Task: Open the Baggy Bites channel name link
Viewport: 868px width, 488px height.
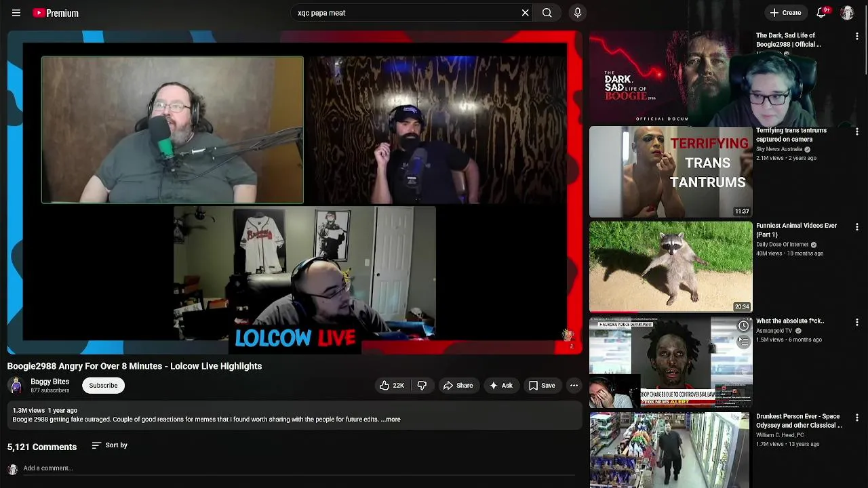Action: pyautogui.click(x=50, y=382)
